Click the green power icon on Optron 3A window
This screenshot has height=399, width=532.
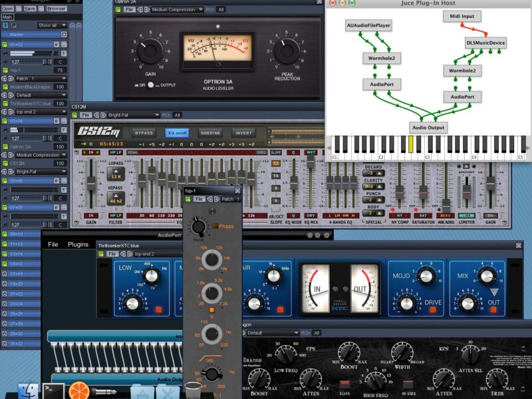click(x=120, y=10)
